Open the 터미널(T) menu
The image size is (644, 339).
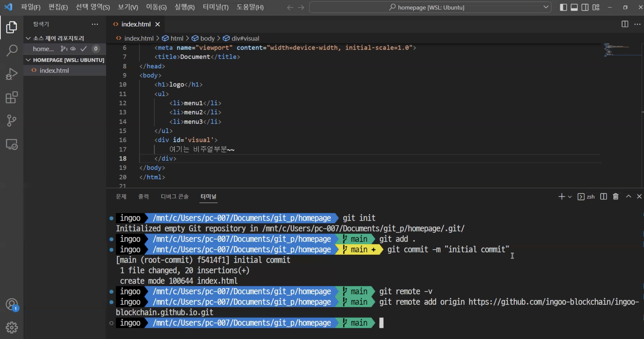216,7
